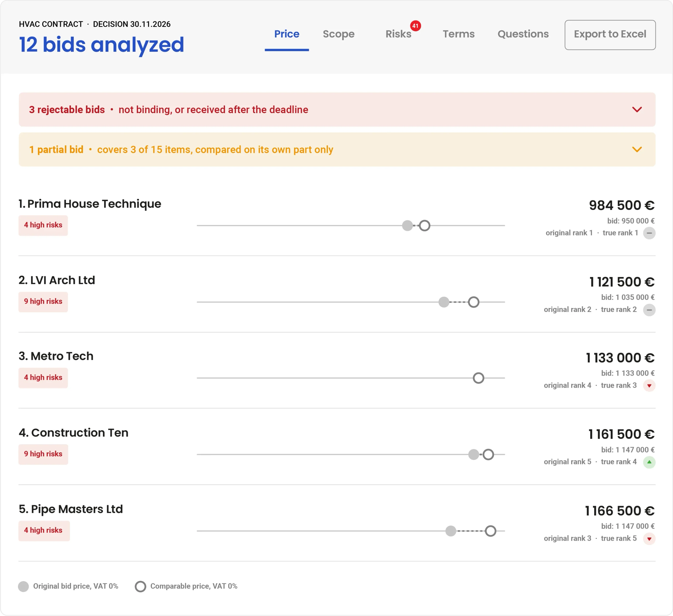The height and width of the screenshot is (616, 673).
Task: Select the '5. Pipe Masters Ltd' bidder name
Action: (71, 509)
